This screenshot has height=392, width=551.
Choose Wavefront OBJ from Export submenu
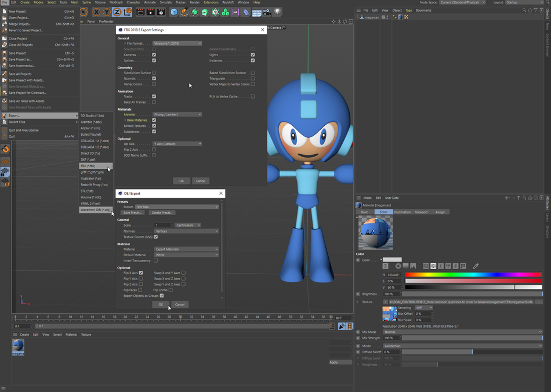(x=96, y=210)
